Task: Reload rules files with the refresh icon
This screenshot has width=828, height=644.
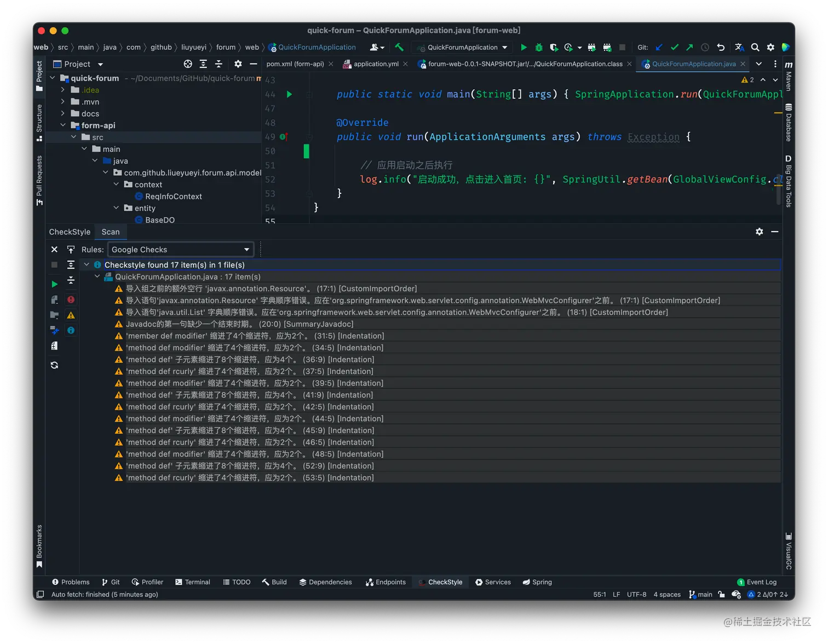Action: tap(54, 365)
